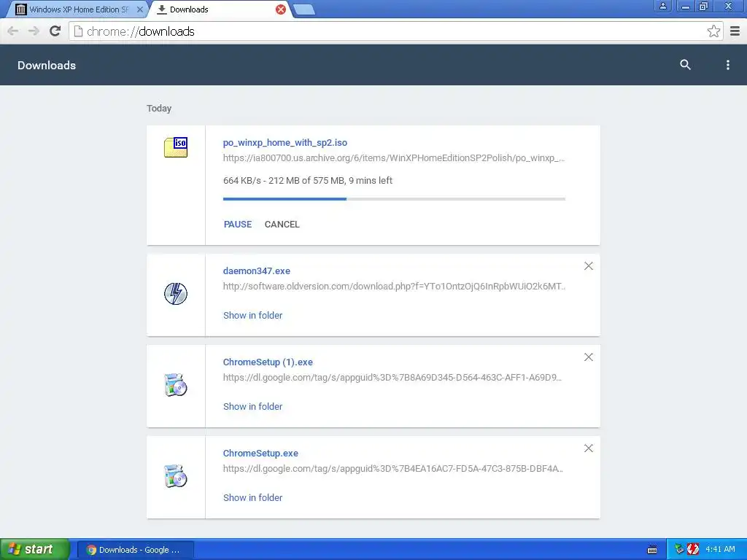The image size is (747, 560).
Task: Switch to the Windows XP Home Edition tab
Action: coord(79,9)
